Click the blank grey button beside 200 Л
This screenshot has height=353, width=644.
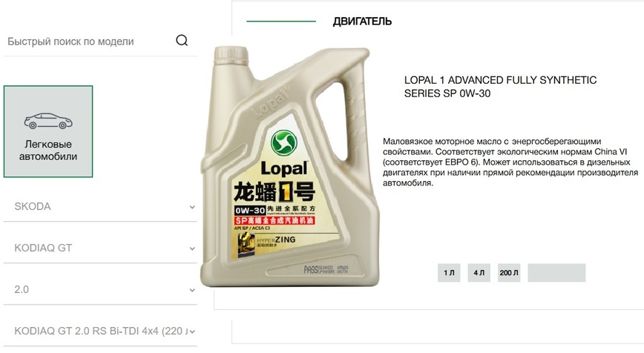(556, 273)
